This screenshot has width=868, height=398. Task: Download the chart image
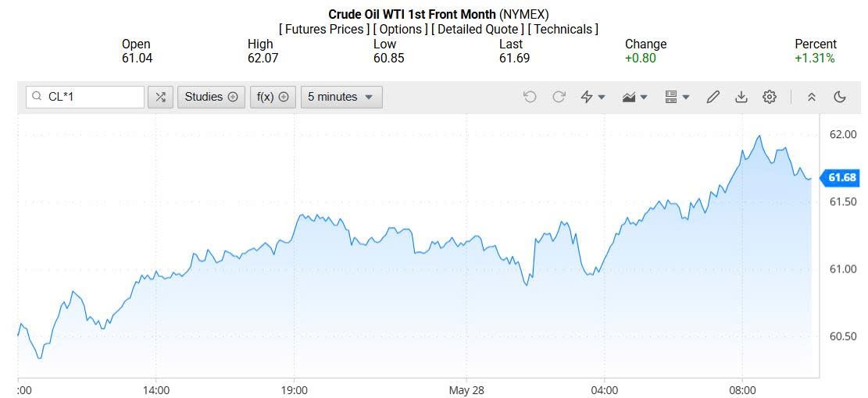(741, 97)
